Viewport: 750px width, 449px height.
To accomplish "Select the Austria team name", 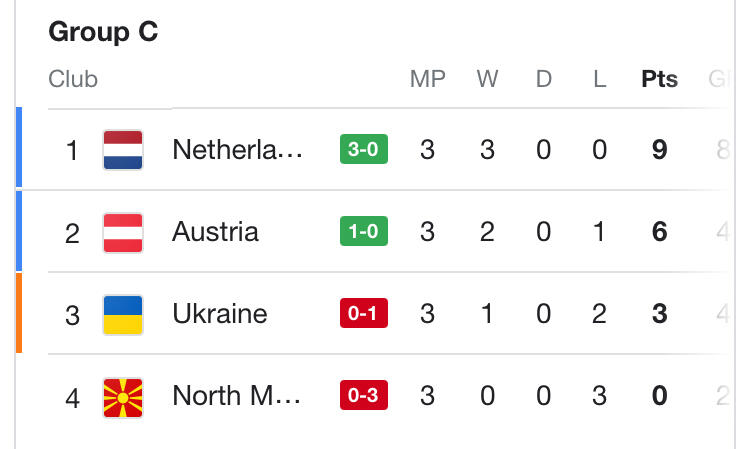I will [x=215, y=232].
